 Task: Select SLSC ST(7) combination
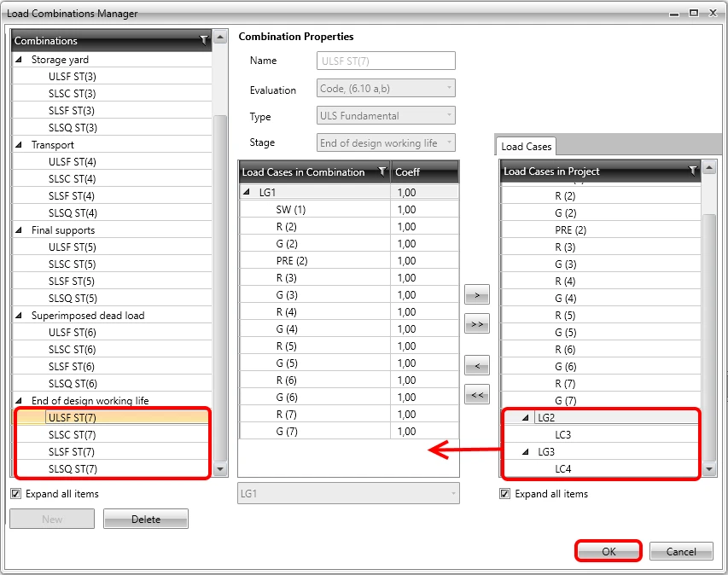[x=112, y=435]
